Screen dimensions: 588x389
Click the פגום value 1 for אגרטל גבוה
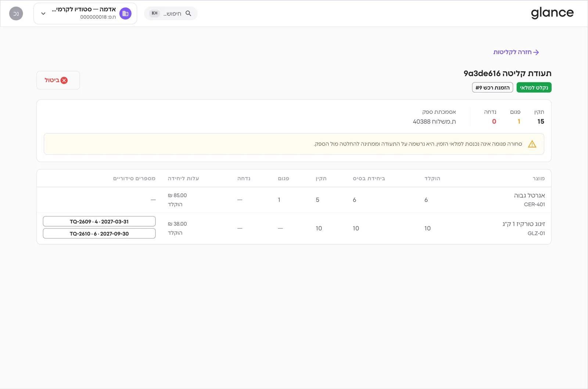279,200
